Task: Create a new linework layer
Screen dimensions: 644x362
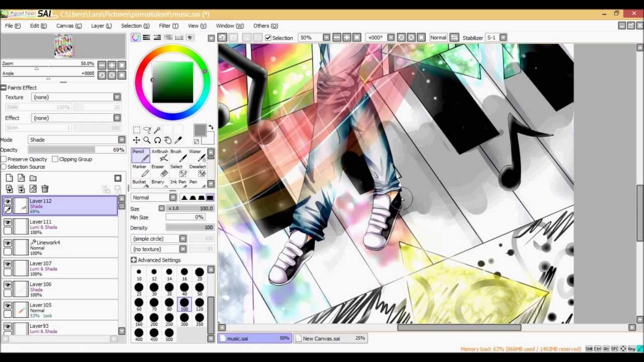Action: point(21,178)
